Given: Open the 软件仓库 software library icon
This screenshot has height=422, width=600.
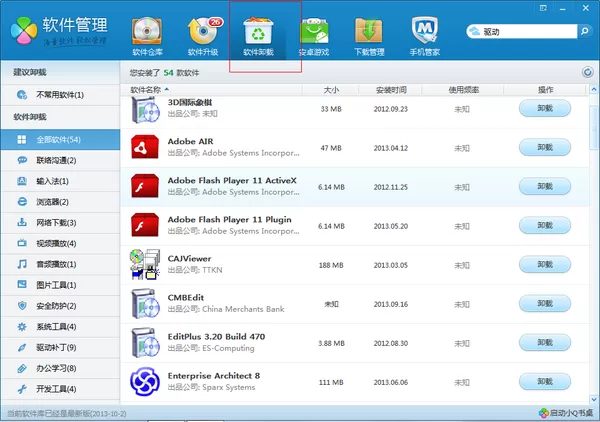Looking at the screenshot, I should click(x=147, y=31).
